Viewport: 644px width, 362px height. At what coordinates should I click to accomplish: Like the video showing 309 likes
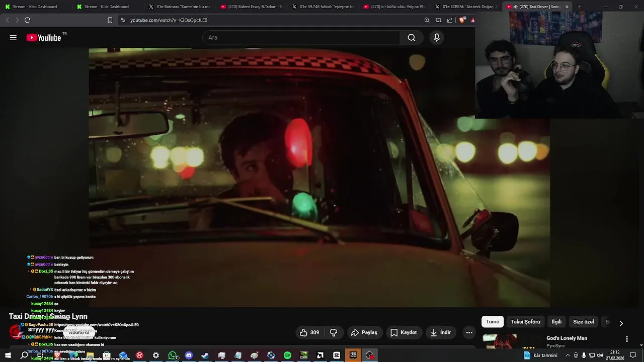[309, 332]
